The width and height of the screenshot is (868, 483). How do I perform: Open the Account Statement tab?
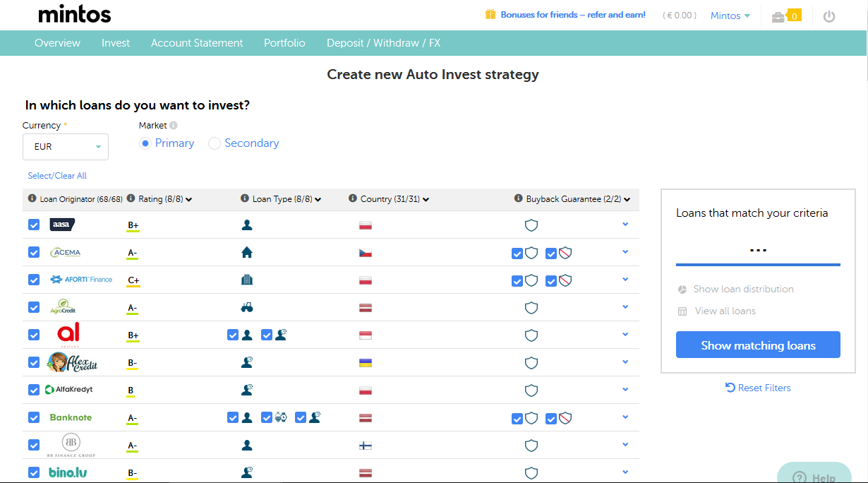[197, 43]
